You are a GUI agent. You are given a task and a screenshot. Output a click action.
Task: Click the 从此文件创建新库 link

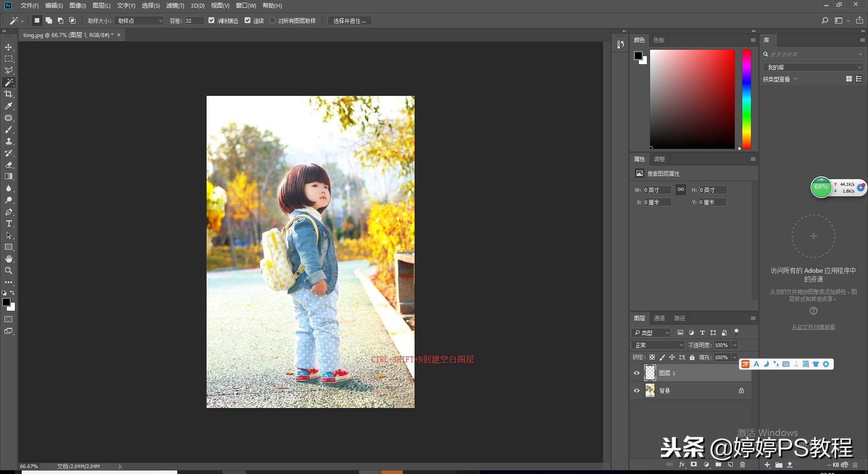(x=813, y=327)
